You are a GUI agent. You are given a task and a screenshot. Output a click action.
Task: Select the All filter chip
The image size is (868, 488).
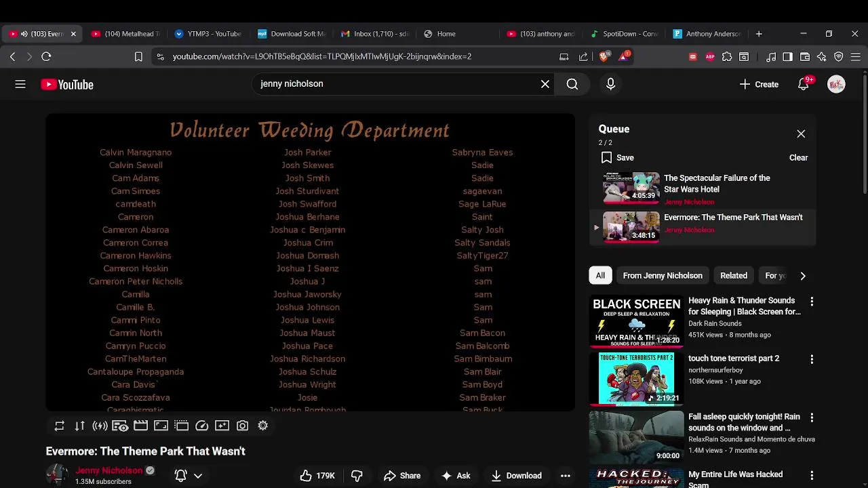point(600,276)
